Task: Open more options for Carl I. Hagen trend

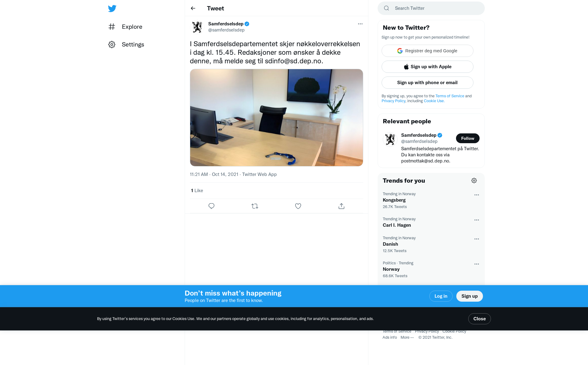Action: coord(477,220)
